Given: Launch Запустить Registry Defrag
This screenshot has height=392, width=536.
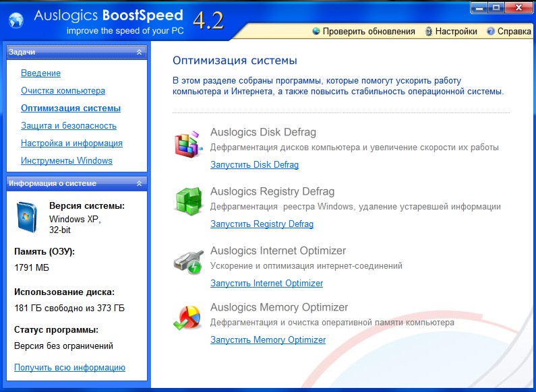Looking at the screenshot, I should click(x=262, y=224).
